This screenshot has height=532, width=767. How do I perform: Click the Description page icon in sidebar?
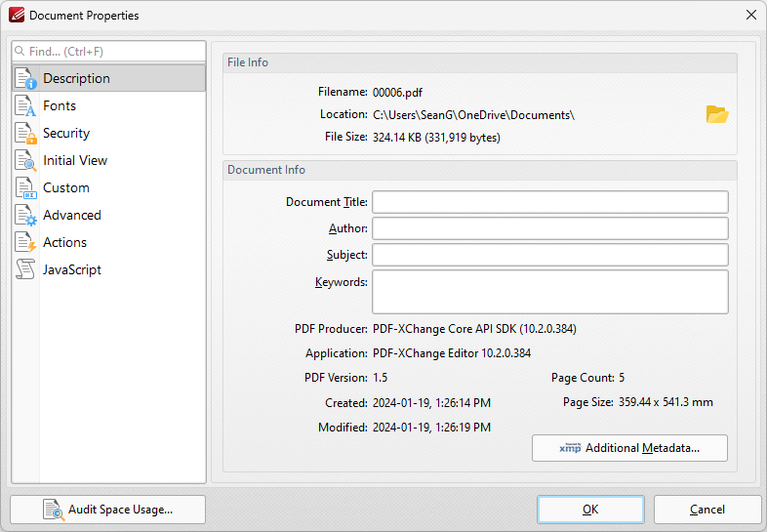pos(25,78)
